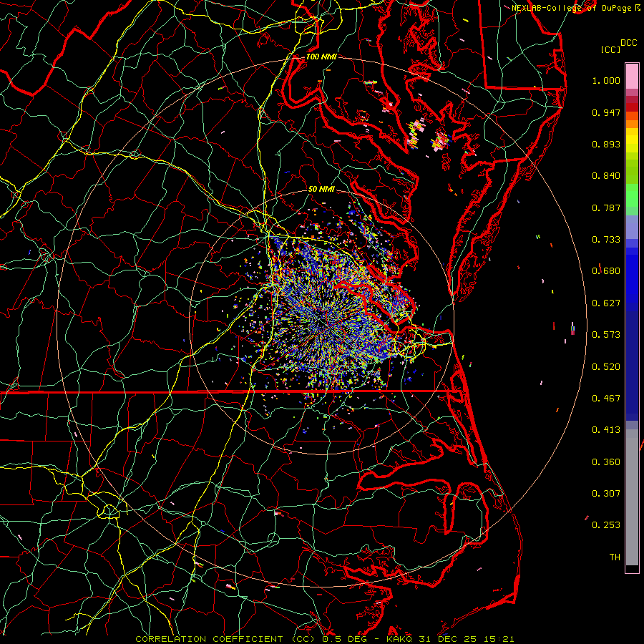This screenshot has width=644, height=644.
Task: Click the 50 NMI range ring label
Action: 321,190
